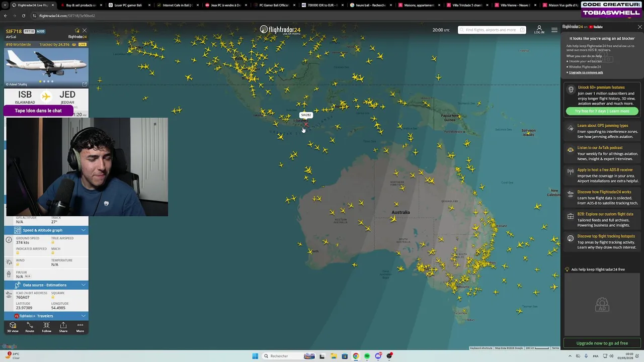This screenshot has width=644, height=362.
Task: Click the A320 aircraft type badge
Action: (x=40, y=31)
